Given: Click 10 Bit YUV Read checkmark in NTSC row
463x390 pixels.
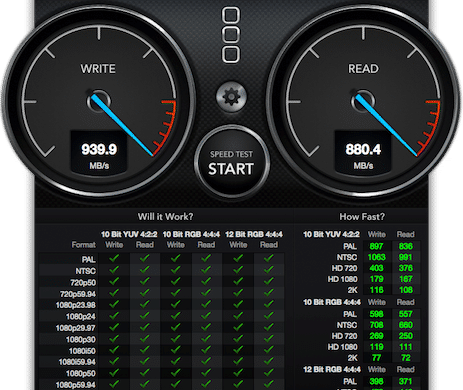Looking at the screenshot, I should tap(145, 270).
